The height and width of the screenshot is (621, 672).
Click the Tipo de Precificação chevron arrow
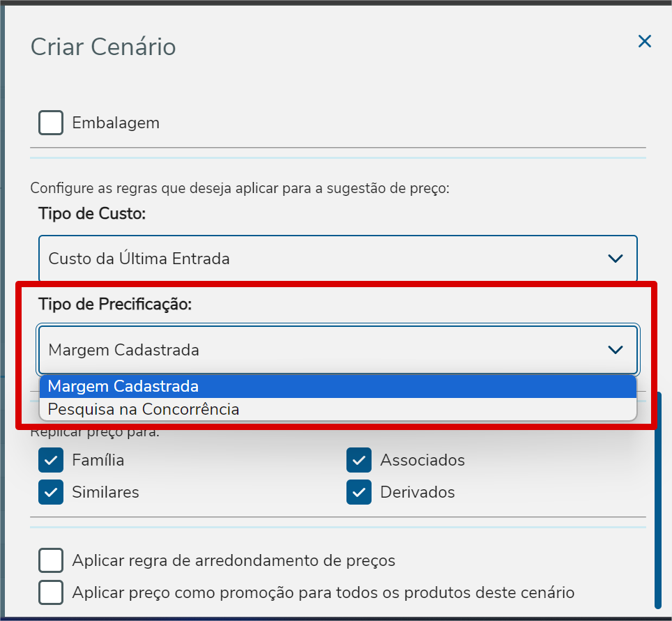tap(615, 350)
